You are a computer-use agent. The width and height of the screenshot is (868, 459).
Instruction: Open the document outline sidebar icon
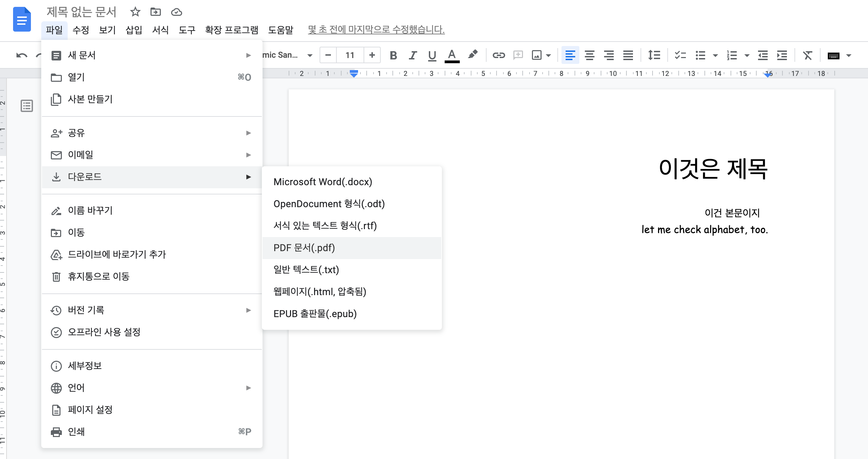click(27, 106)
